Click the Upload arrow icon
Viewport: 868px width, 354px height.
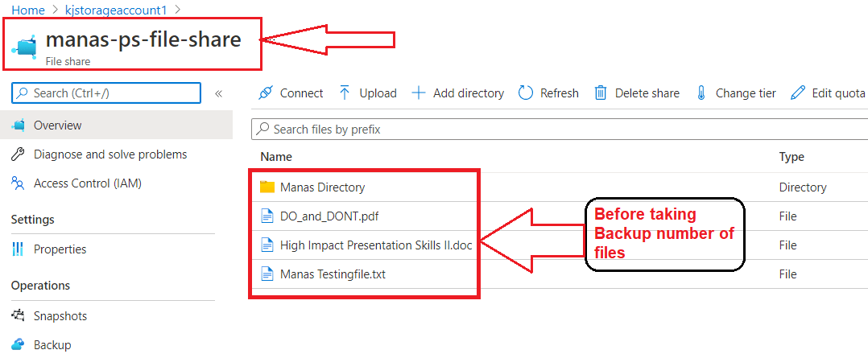345,93
